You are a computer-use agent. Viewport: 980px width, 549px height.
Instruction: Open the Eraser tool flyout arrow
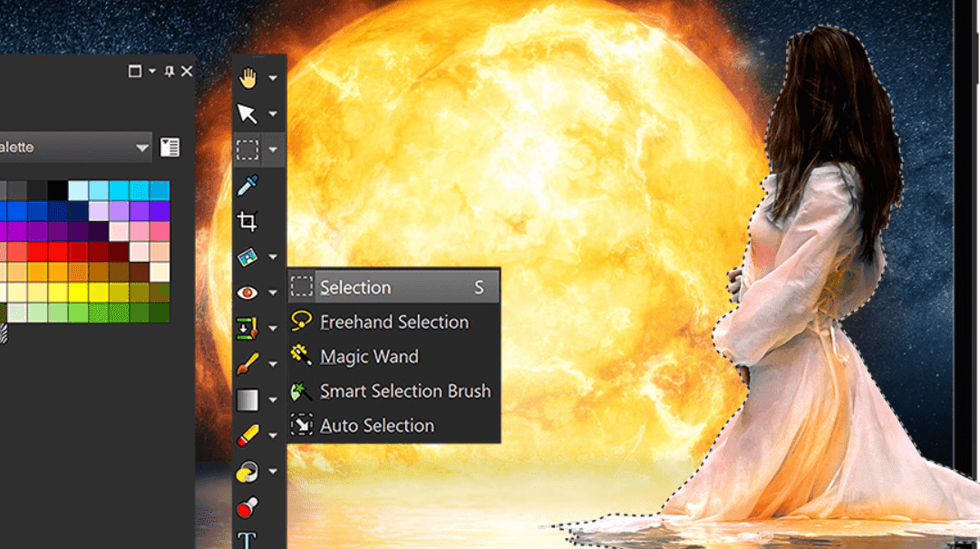[273, 436]
